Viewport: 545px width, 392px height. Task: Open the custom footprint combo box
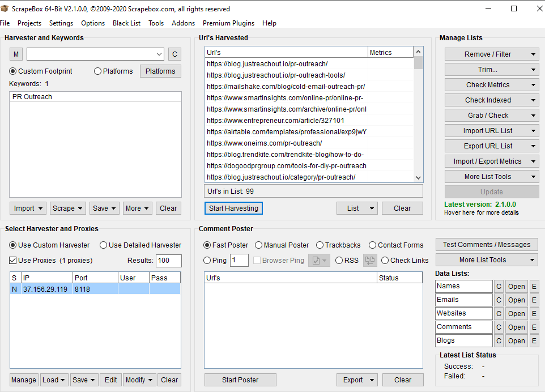[x=95, y=54]
